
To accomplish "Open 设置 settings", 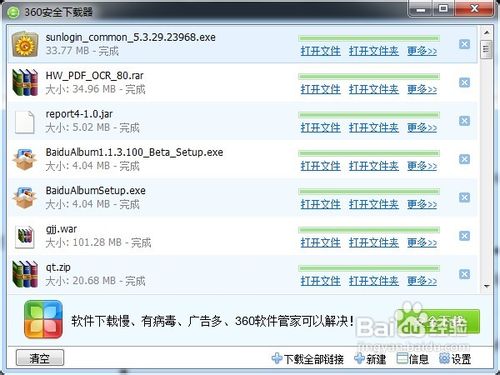I will coord(455,359).
